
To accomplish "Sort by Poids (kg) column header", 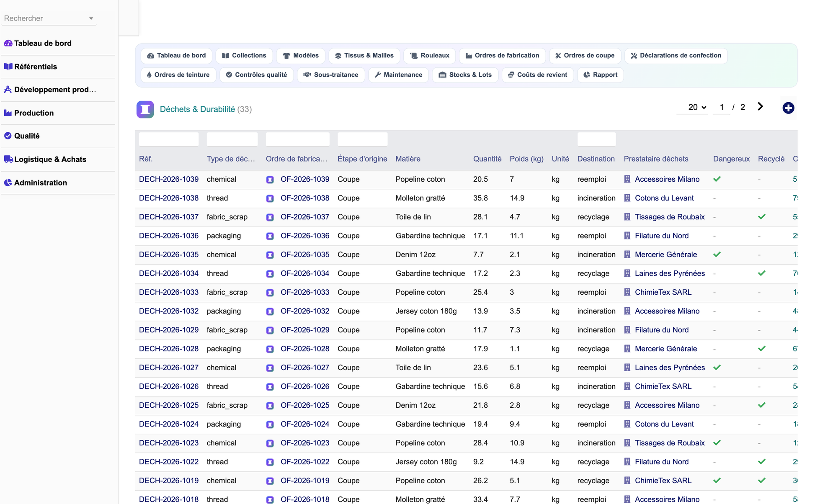I will [x=526, y=159].
